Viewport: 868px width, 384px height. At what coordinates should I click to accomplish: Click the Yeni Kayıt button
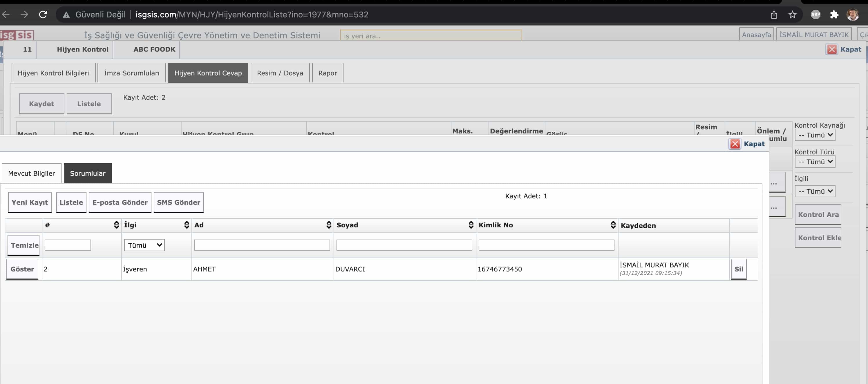(x=30, y=202)
